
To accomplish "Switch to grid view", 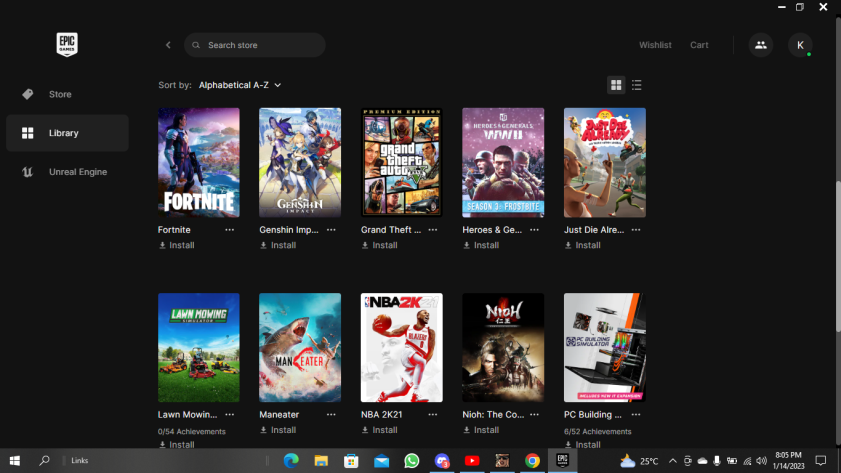I will point(616,85).
